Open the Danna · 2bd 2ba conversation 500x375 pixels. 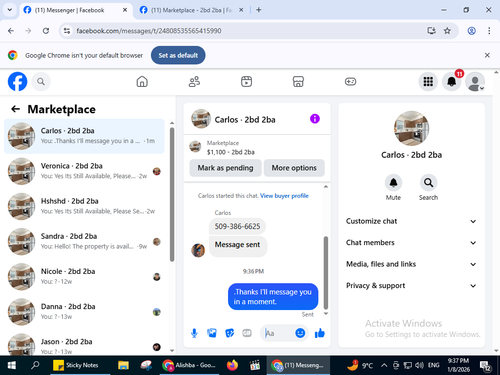(x=84, y=312)
